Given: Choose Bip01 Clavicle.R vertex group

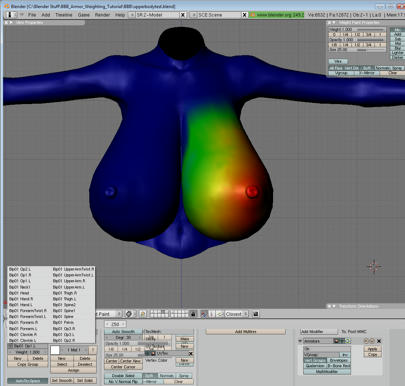Looking at the screenshot, I should [23, 334].
